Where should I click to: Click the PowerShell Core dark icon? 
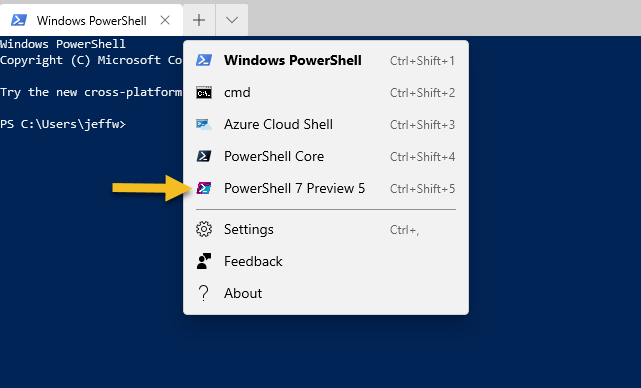click(x=204, y=157)
